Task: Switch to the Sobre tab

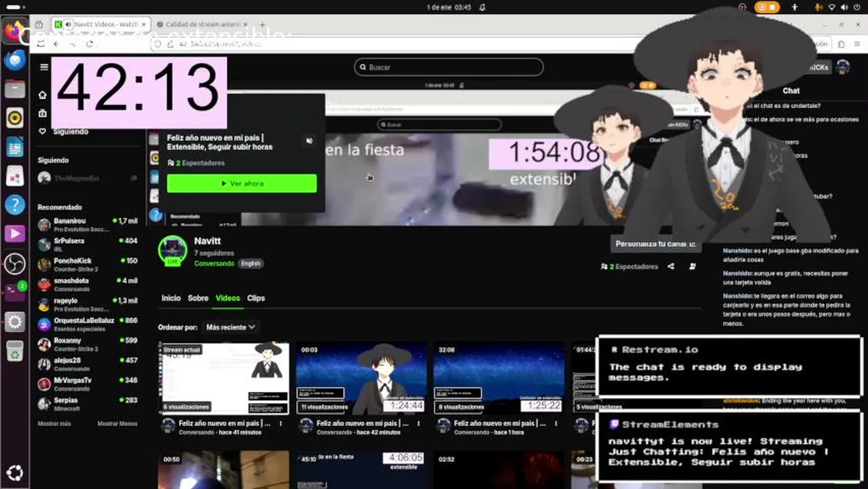Action: tap(198, 298)
